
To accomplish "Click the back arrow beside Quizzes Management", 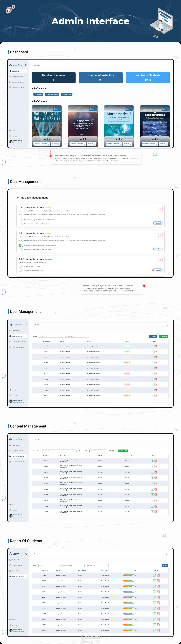I will click(18, 198).
